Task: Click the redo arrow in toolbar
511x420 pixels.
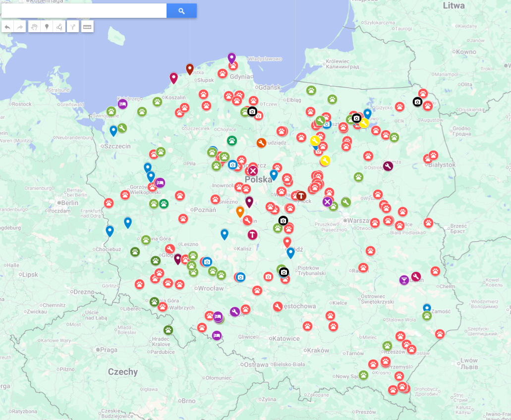Action: pos(20,27)
